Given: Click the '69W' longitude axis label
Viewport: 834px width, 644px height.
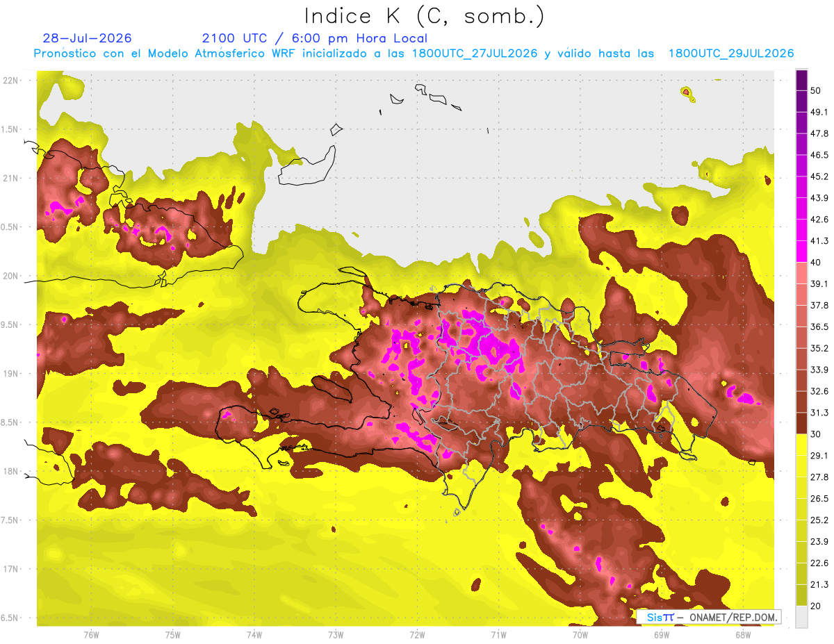Looking at the screenshot, I should pos(661,634).
